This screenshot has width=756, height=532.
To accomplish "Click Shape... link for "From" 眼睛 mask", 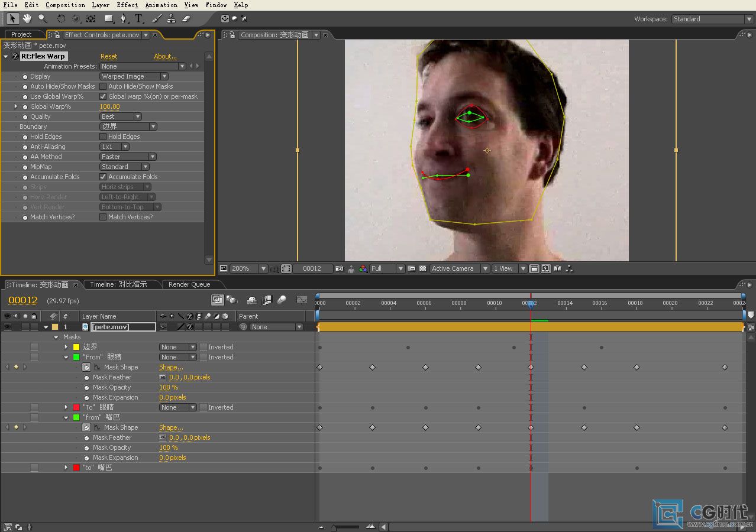I will pyautogui.click(x=171, y=367).
